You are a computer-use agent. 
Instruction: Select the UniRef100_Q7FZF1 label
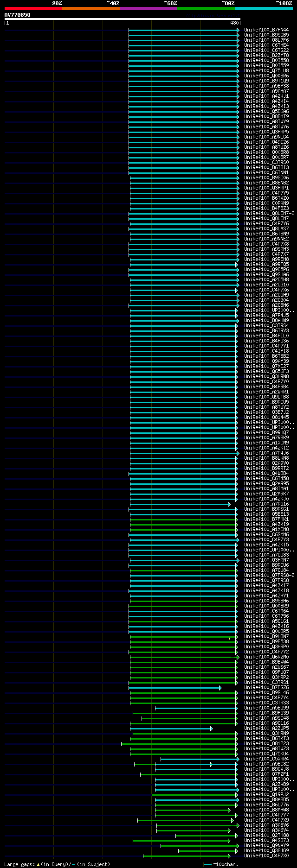(266, 774)
